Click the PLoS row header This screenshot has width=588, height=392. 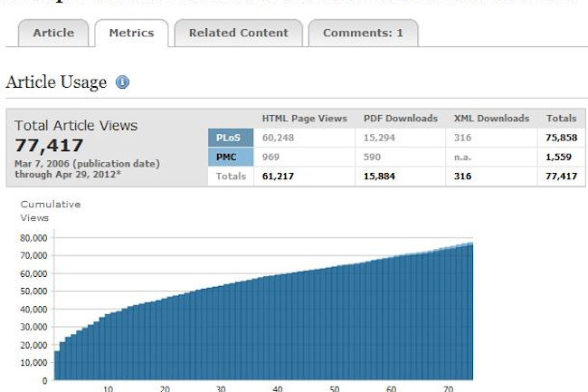tap(231, 138)
